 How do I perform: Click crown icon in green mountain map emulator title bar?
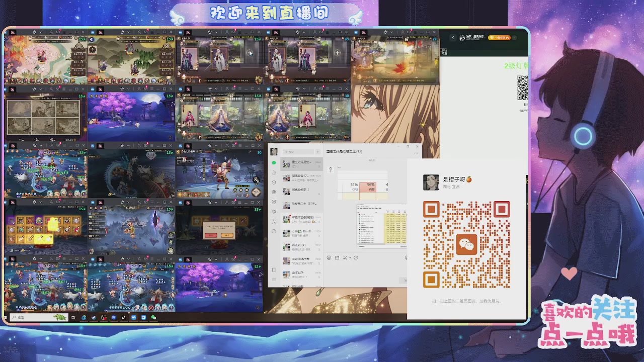[122, 32]
